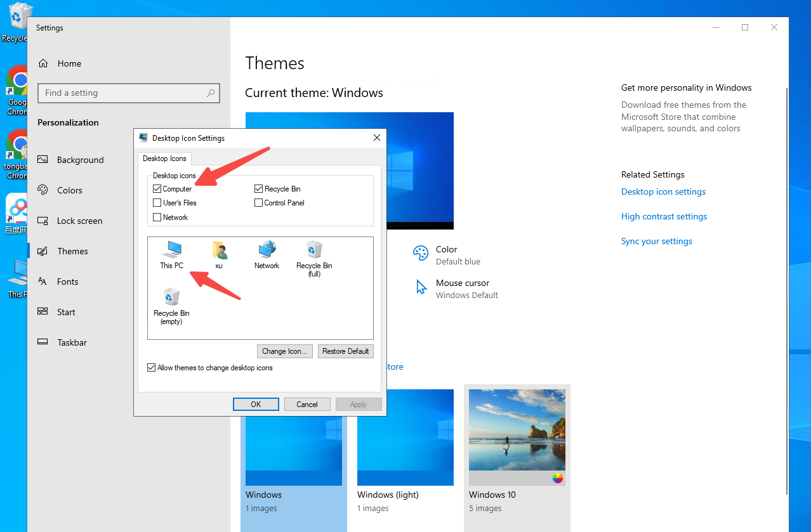
Task: Click the Find a setting search box
Action: 129,93
